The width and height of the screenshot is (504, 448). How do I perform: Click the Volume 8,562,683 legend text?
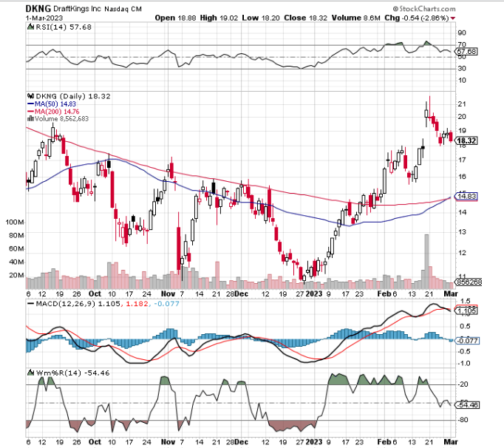61,119
